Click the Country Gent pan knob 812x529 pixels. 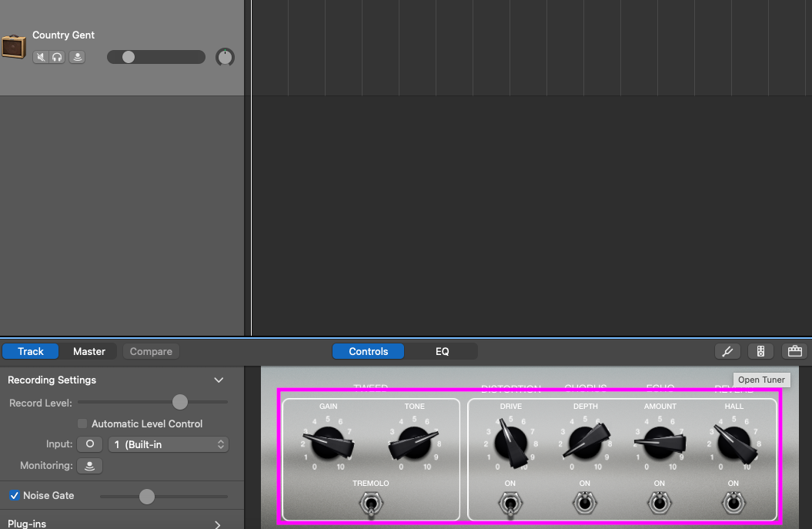pyautogui.click(x=225, y=57)
